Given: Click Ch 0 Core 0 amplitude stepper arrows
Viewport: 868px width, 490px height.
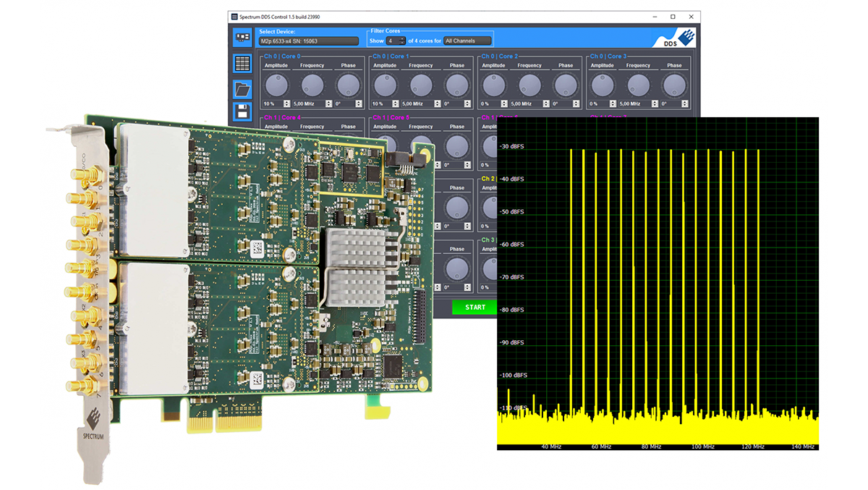Looking at the screenshot, I should [x=286, y=104].
